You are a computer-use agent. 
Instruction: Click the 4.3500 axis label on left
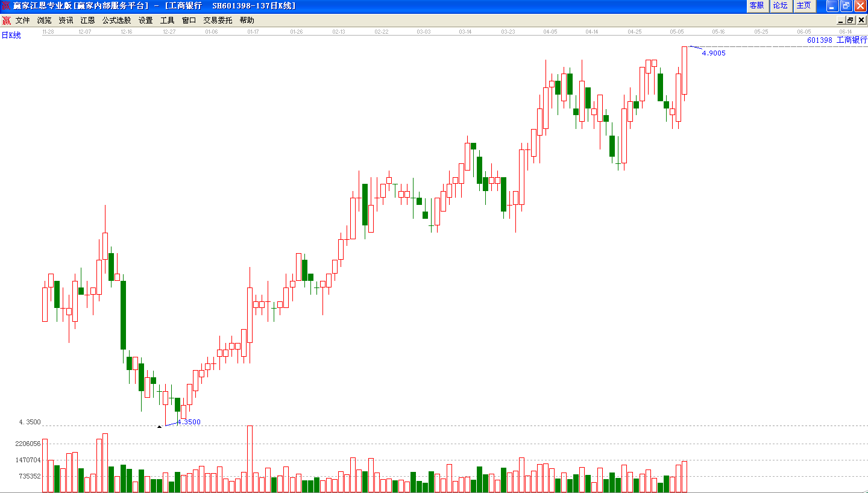point(30,422)
